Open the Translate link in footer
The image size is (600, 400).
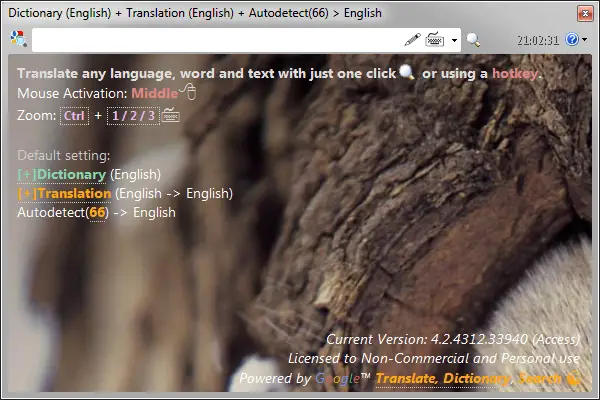click(406, 378)
